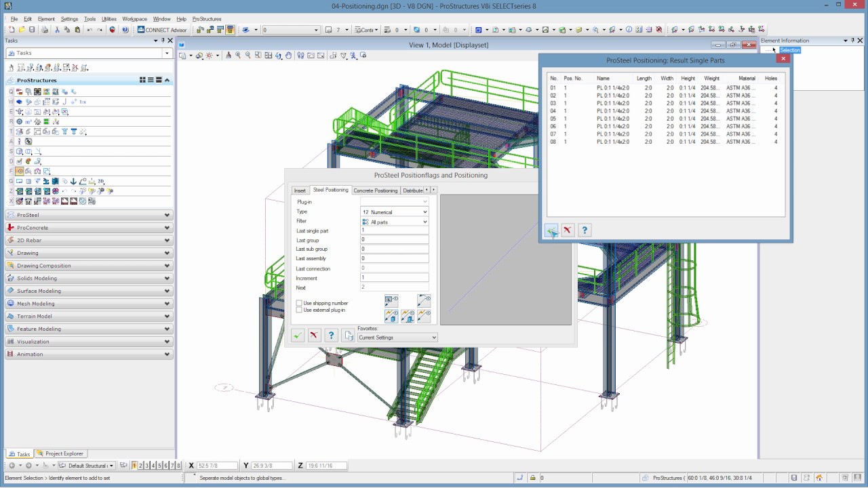Click the Redo arrow icon

click(99, 30)
